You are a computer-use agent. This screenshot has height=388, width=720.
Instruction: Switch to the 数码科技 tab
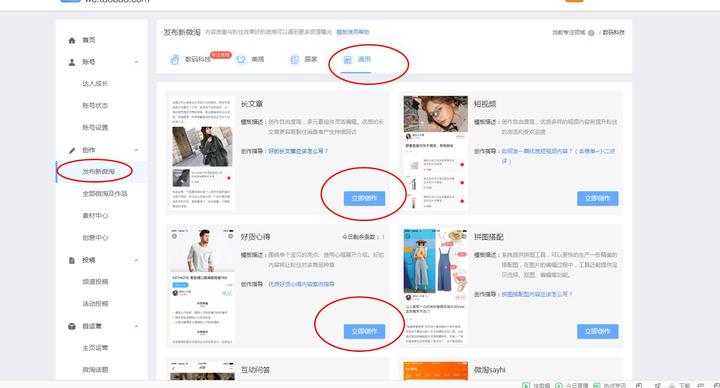[x=197, y=59]
